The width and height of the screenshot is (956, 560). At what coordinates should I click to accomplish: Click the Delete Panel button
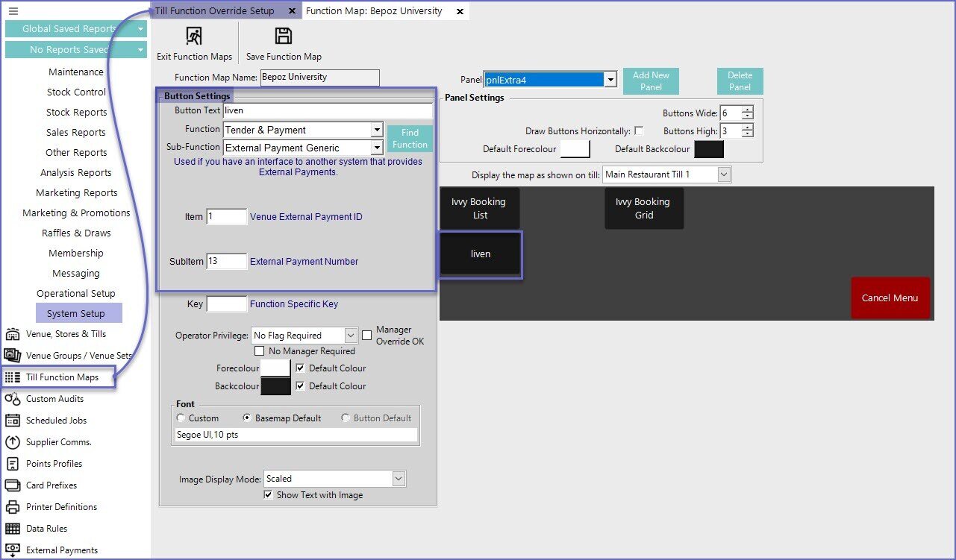(740, 81)
